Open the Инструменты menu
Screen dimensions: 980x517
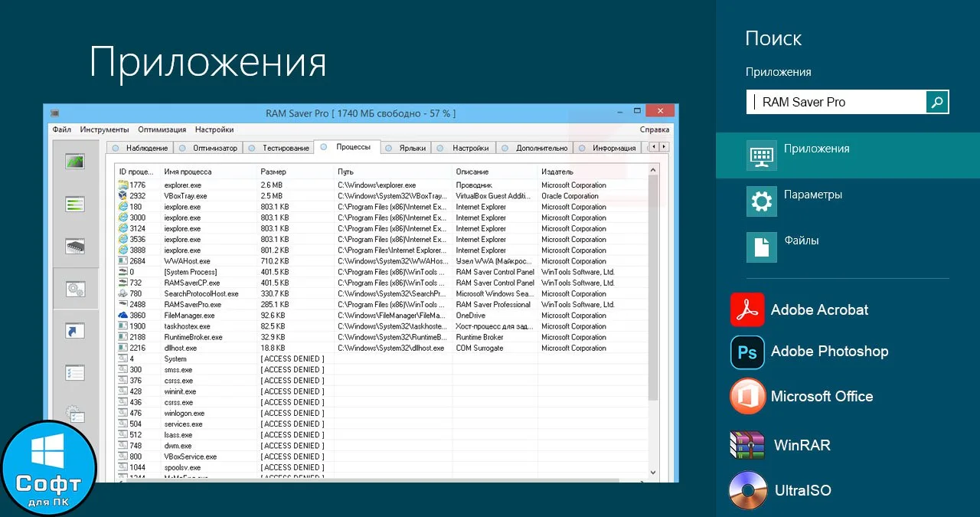pyautogui.click(x=104, y=129)
